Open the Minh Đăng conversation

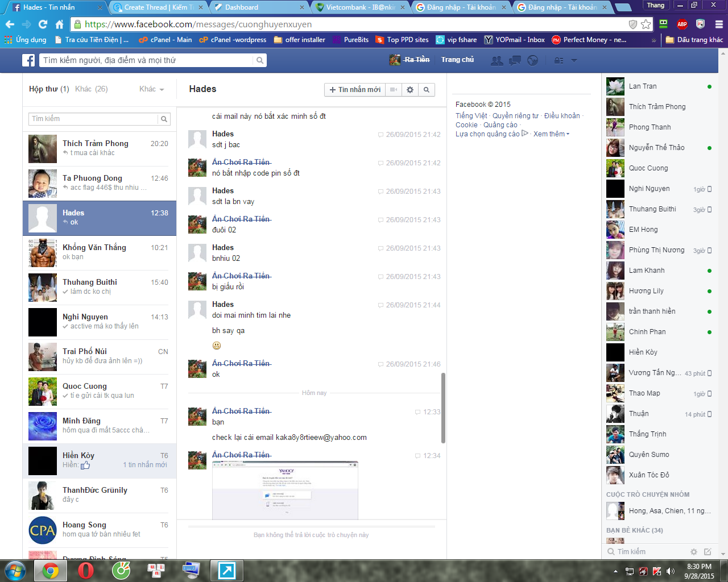click(100, 426)
